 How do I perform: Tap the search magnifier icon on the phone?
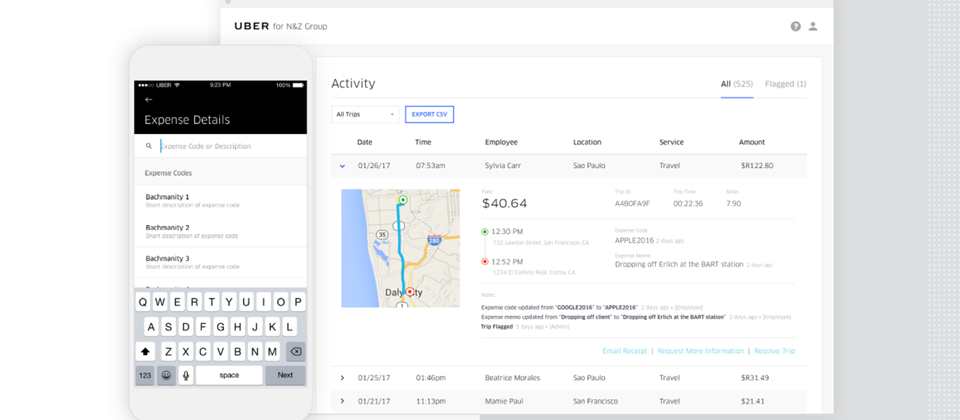click(x=149, y=146)
